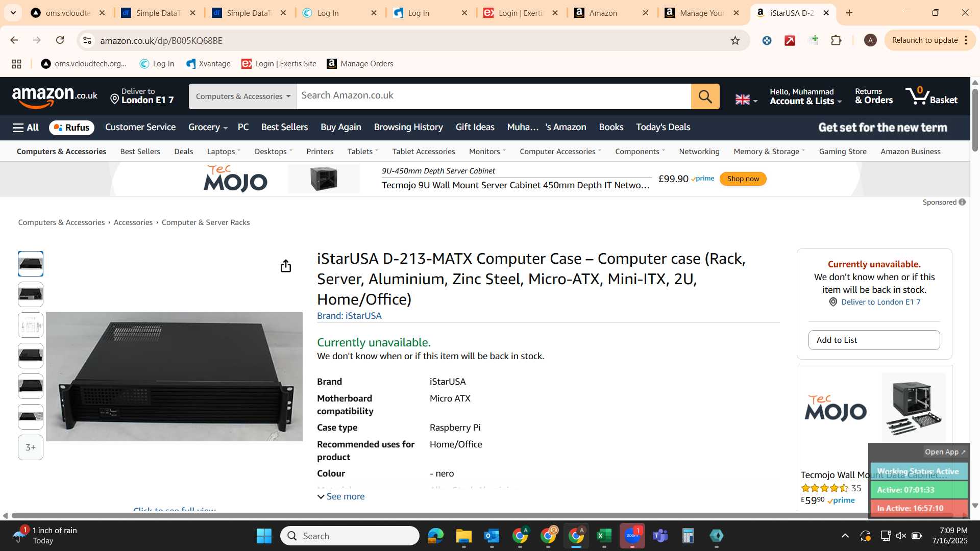Expand the Grocery dropdown

[x=208, y=128]
